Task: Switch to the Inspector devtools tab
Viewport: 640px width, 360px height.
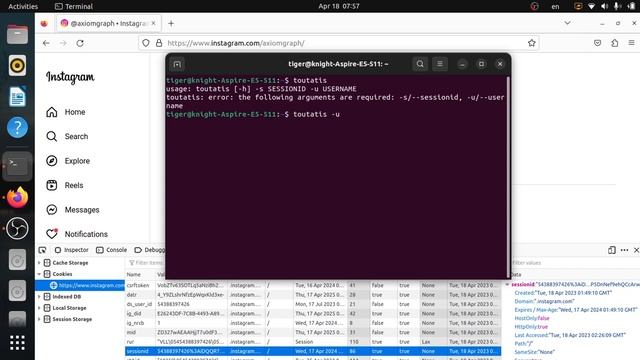Action: pyautogui.click(x=71, y=250)
